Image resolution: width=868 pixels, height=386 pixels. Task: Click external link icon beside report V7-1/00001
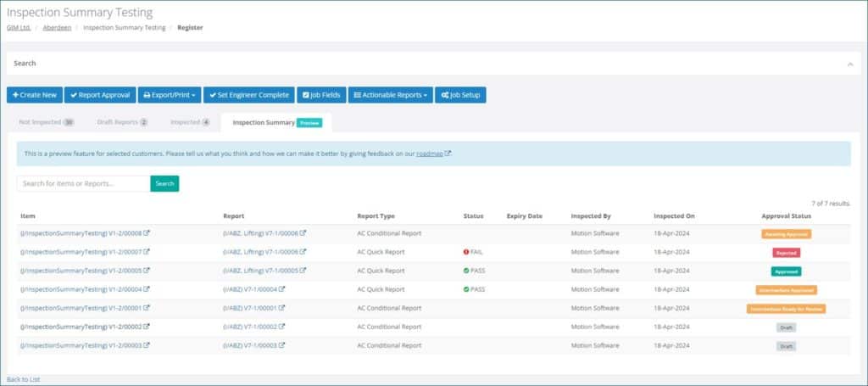pyautogui.click(x=281, y=308)
